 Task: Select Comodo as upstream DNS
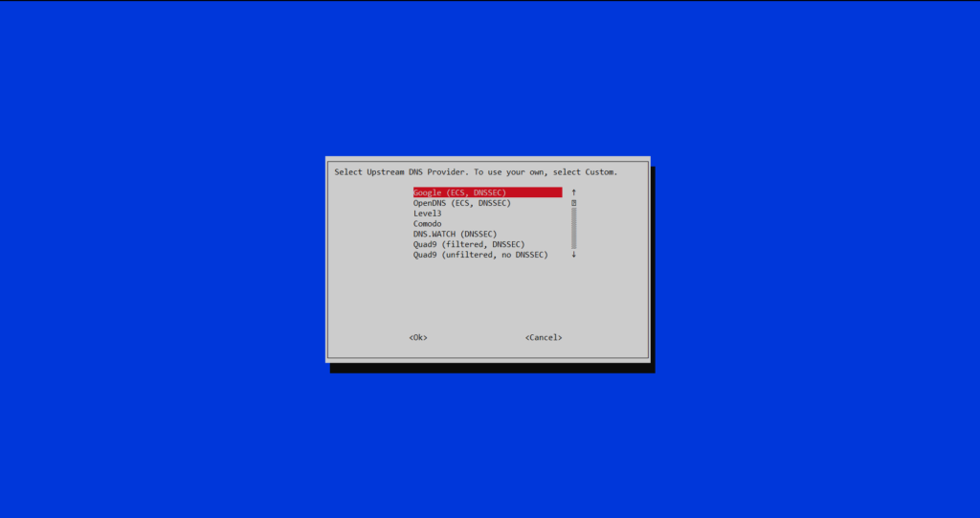[x=428, y=224]
